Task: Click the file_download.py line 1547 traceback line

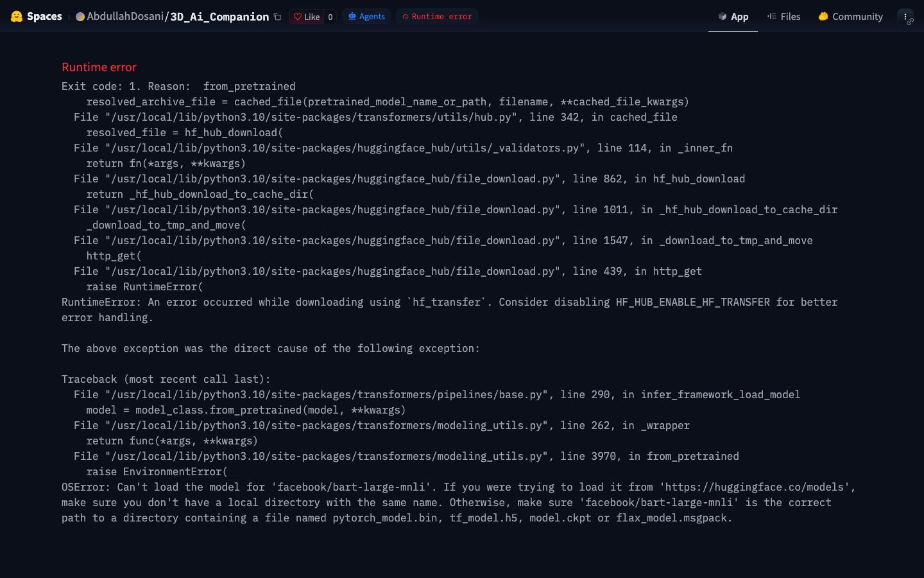Action: pyautogui.click(x=443, y=240)
